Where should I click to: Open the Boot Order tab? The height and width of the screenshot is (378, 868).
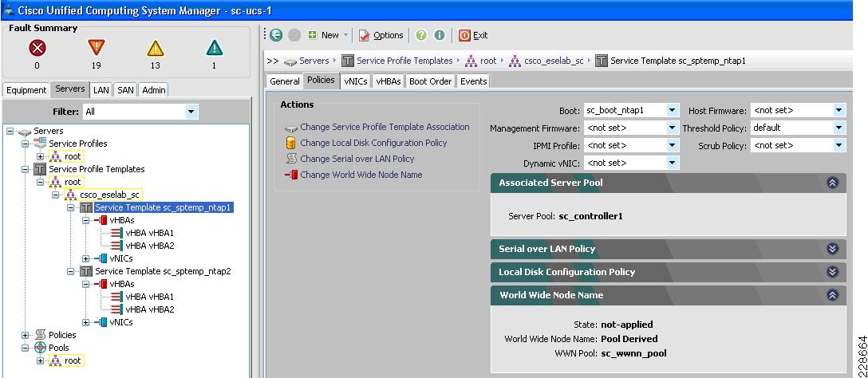(431, 81)
